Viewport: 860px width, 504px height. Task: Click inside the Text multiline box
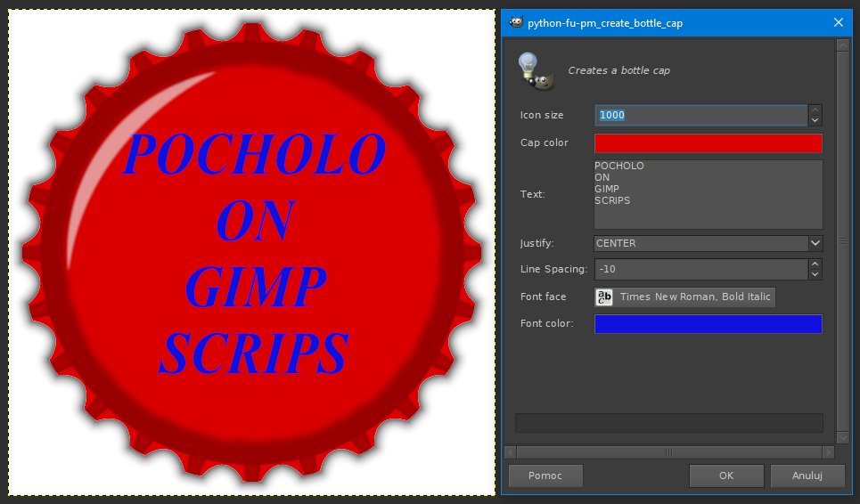pyautogui.click(x=708, y=194)
